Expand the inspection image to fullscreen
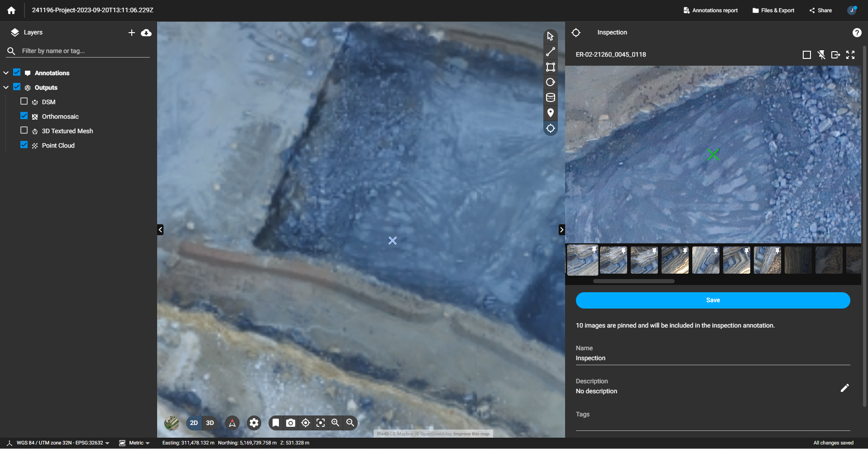 tap(851, 54)
